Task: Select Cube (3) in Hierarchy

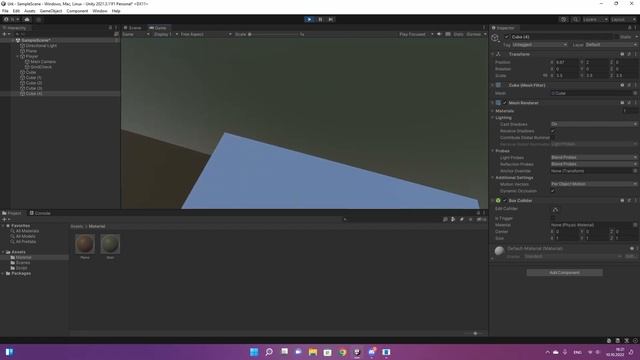Action: pyautogui.click(x=33, y=88)
